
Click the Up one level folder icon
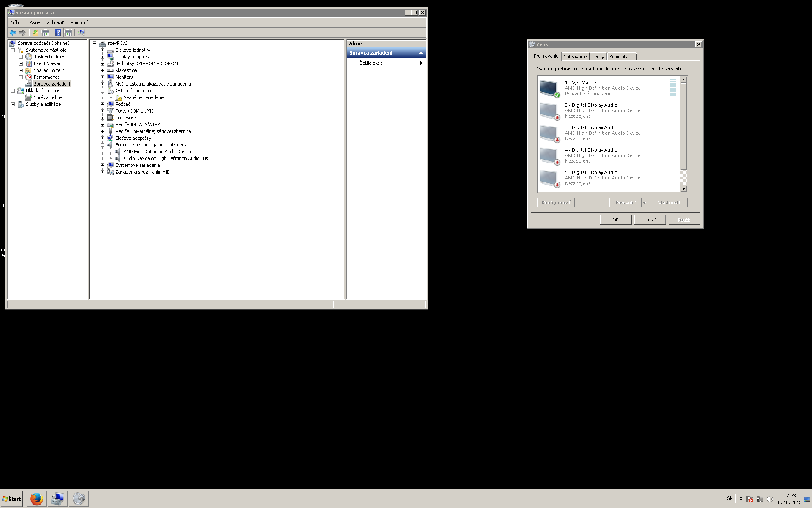pos(36,33)
